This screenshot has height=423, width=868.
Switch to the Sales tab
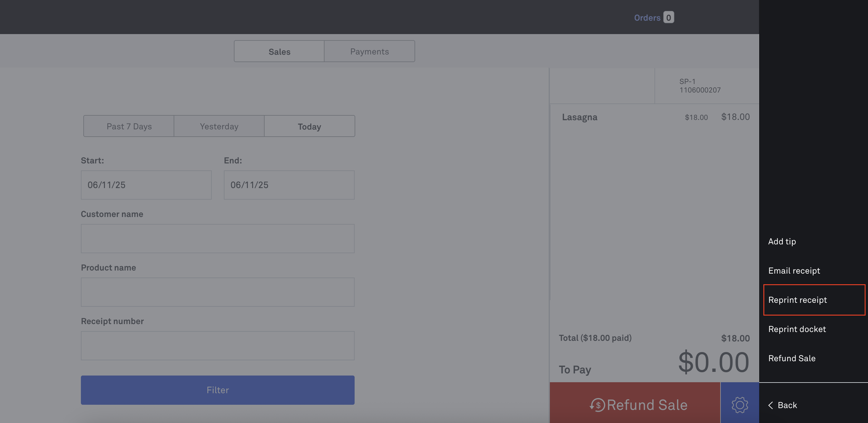[279, 51]
